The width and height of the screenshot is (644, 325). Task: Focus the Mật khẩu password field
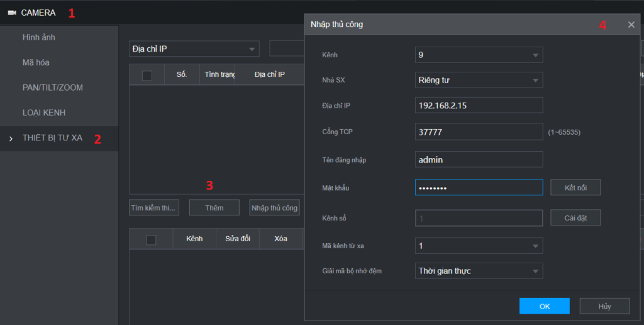point(479,188)
